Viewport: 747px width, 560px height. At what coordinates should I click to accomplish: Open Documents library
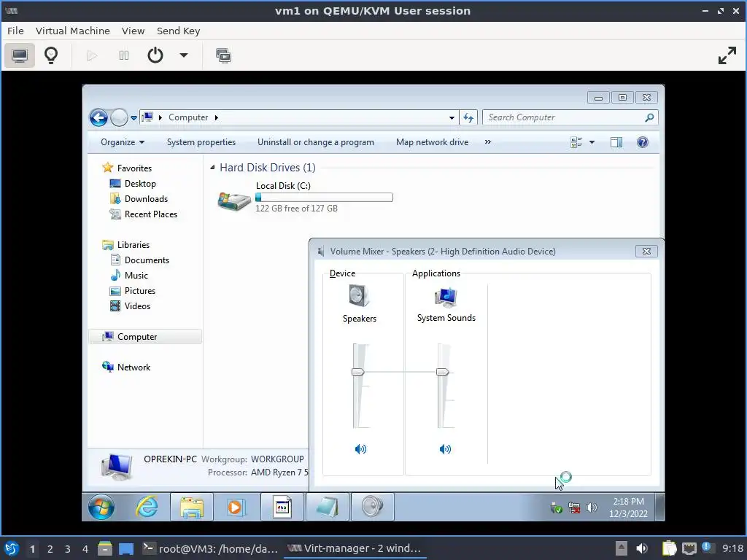tap(147, 260)
